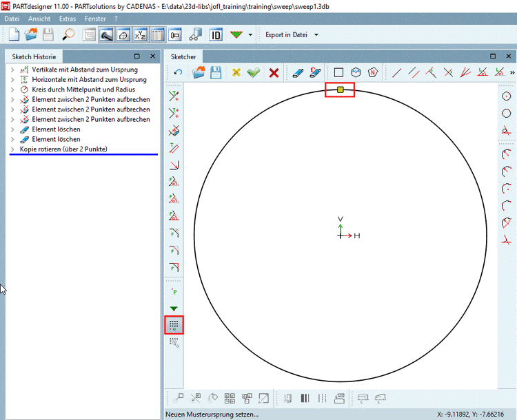517x420 pixels.
Task: Select the rectangle drawing tool
Action: point(338,72)
